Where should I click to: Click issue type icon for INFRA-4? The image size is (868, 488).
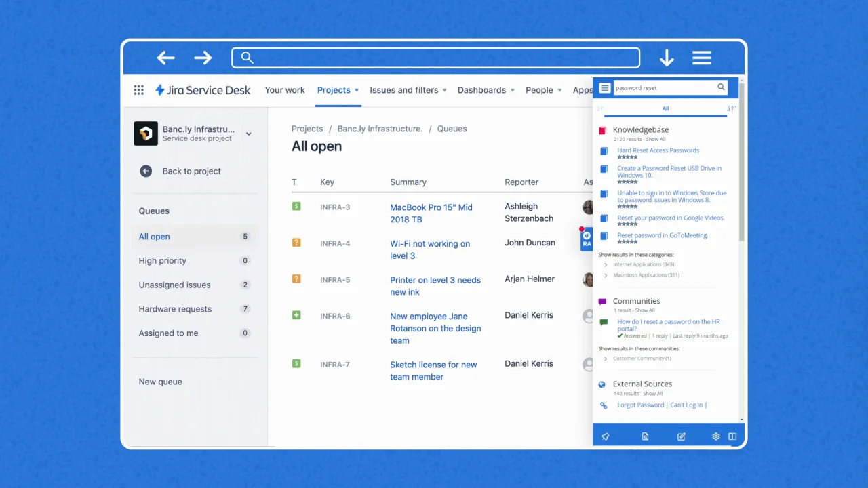(296, 243)
